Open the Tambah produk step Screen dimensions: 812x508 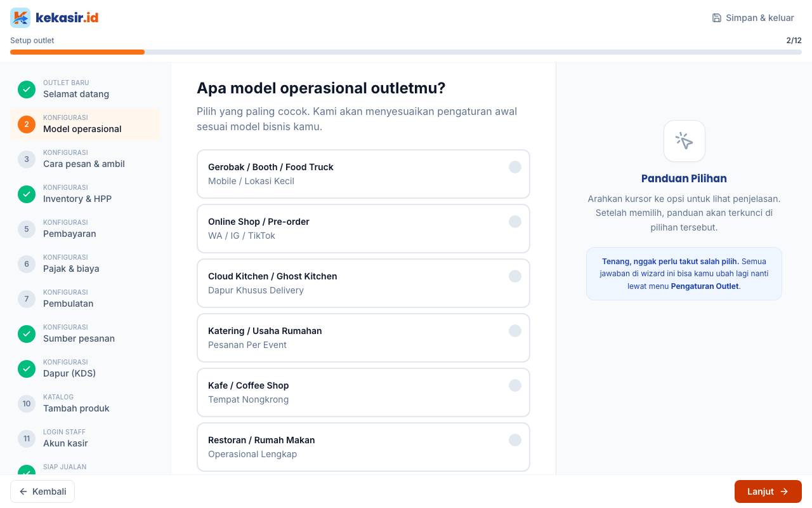85,404
